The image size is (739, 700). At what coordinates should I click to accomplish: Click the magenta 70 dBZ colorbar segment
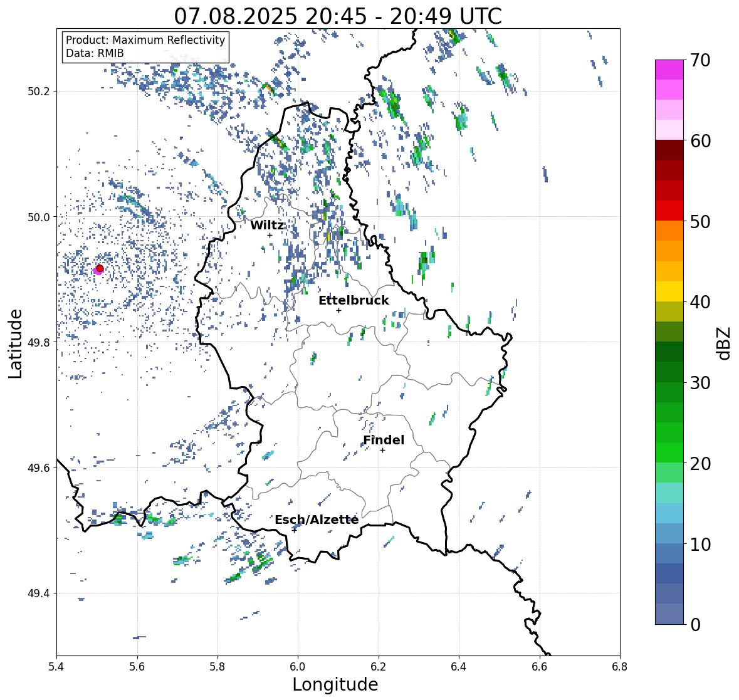(x=669, y=70)
